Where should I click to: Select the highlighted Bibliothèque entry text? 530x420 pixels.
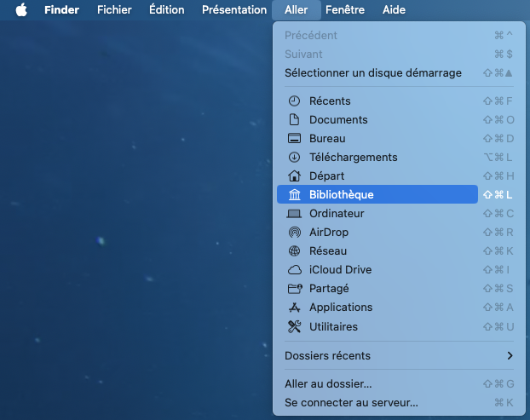(342, 194)
